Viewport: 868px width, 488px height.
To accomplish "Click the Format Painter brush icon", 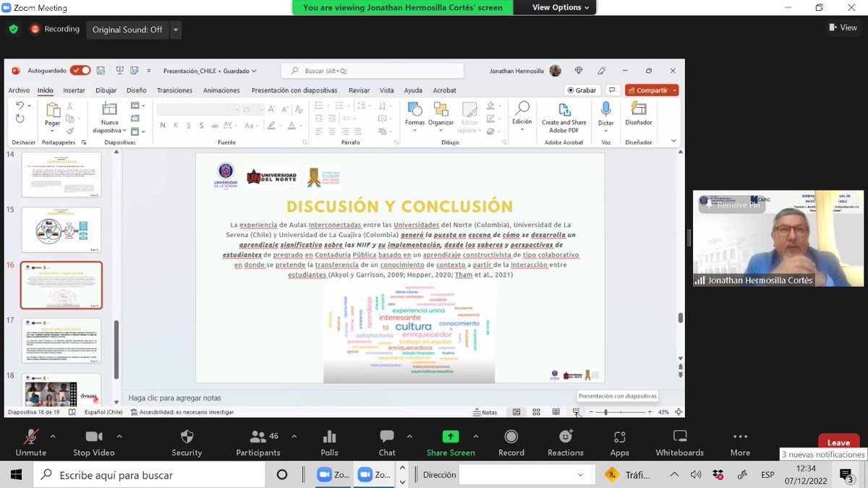I will (x=70, y=131).
